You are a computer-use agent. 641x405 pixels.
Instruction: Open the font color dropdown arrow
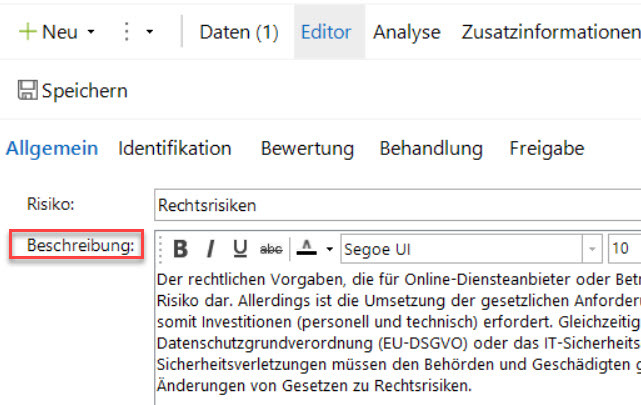329,249
